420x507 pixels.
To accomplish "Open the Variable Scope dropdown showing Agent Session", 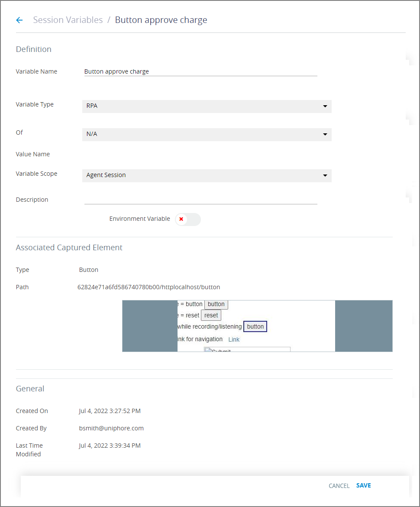I will point(207,175).
